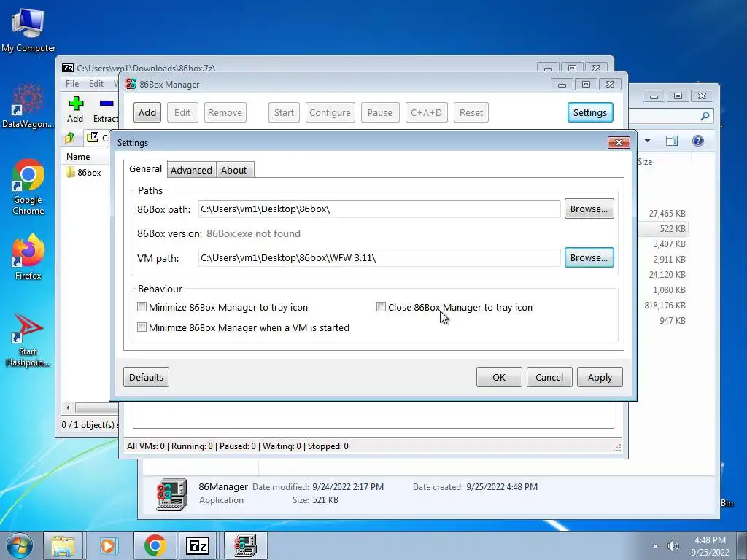The width and height of the screenshot is (747, 560).
Task: Toggle the Explorer preview pane icon
Action: coord(672,141)
